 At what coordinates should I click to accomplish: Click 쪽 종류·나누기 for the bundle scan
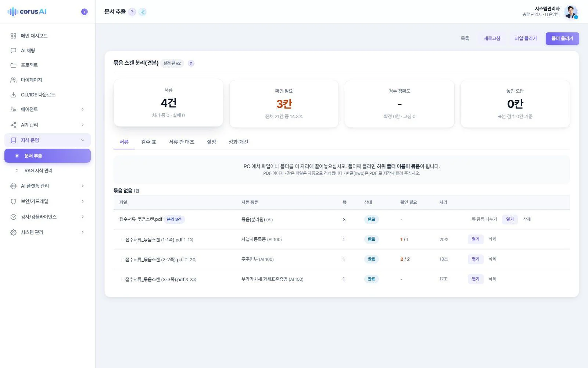point(484,219)
